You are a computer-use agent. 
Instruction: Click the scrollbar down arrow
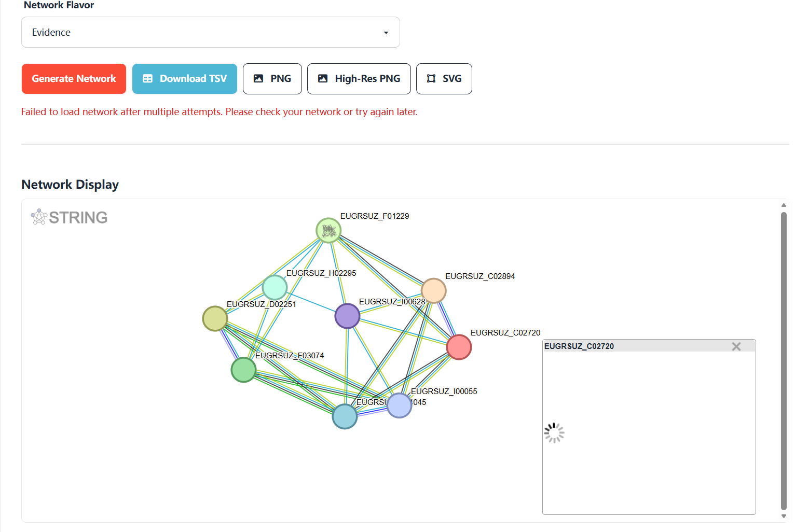pyautogui.click(x=784, y=516)
